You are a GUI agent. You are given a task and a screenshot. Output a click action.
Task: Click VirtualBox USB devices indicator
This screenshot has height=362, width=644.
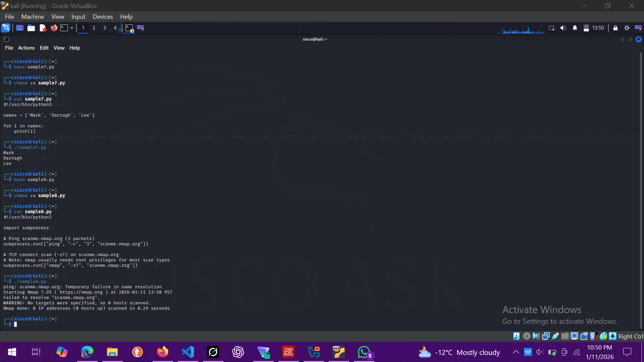coord(555,336)
